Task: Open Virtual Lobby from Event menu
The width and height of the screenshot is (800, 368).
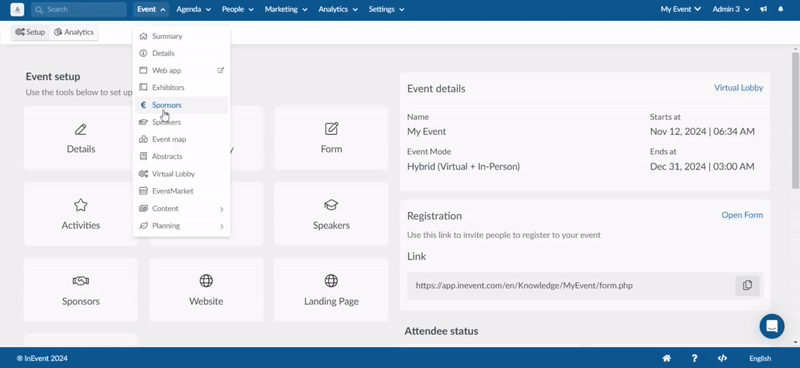Action: [x=181, y=174]
